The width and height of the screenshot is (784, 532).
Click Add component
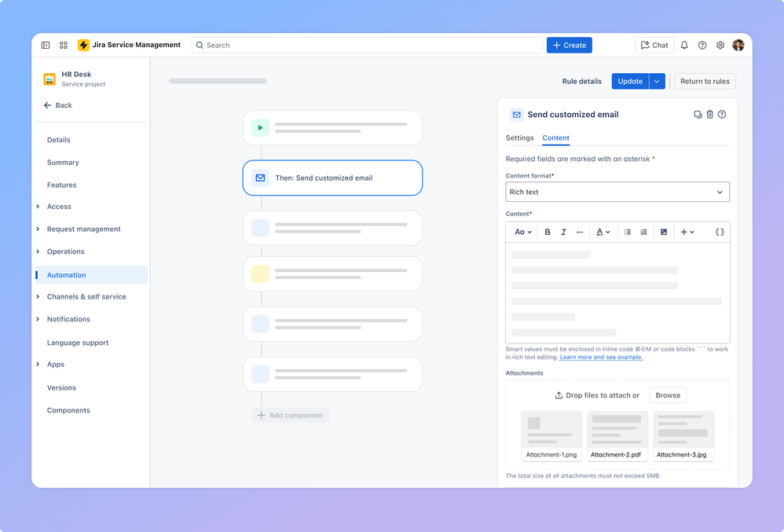point(290,416)
